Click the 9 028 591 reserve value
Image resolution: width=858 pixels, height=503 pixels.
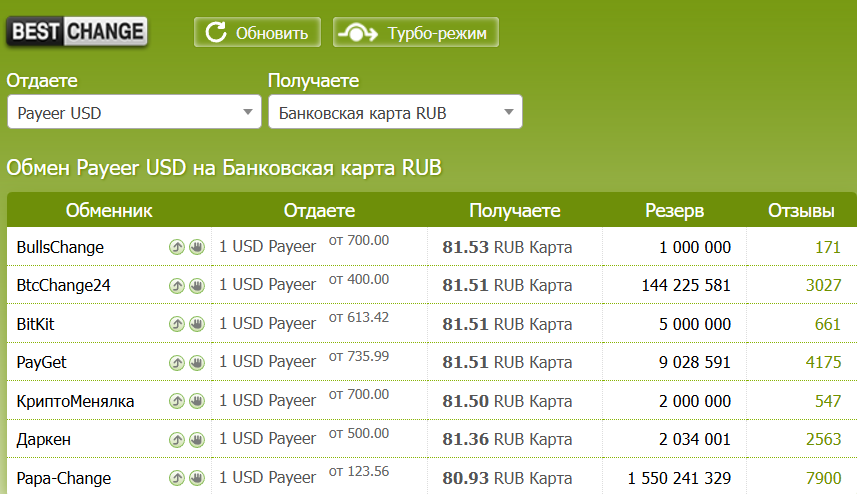pyautogui.click(x=695, y=363)
